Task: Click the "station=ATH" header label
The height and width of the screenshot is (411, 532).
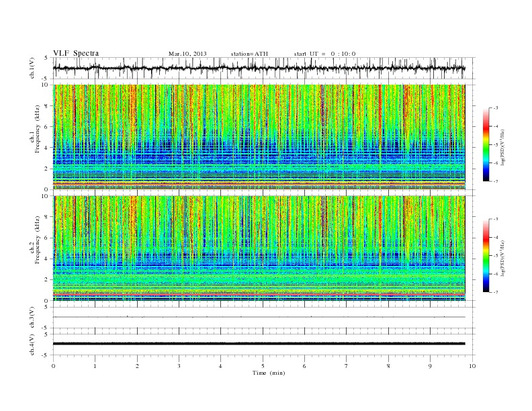Action: [x=249, y=54]
